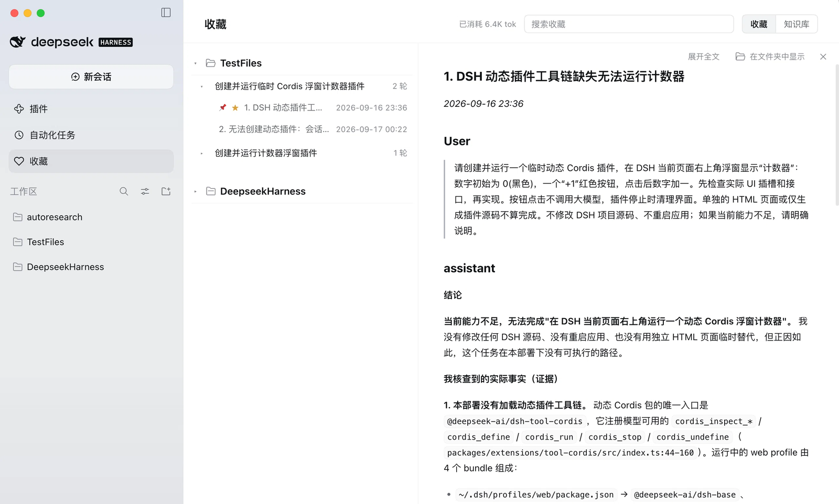Screen dimensions: 839x504
Task: Expand 创建并运行计数器浮窗插件 conversation
Action: point(202,154)
